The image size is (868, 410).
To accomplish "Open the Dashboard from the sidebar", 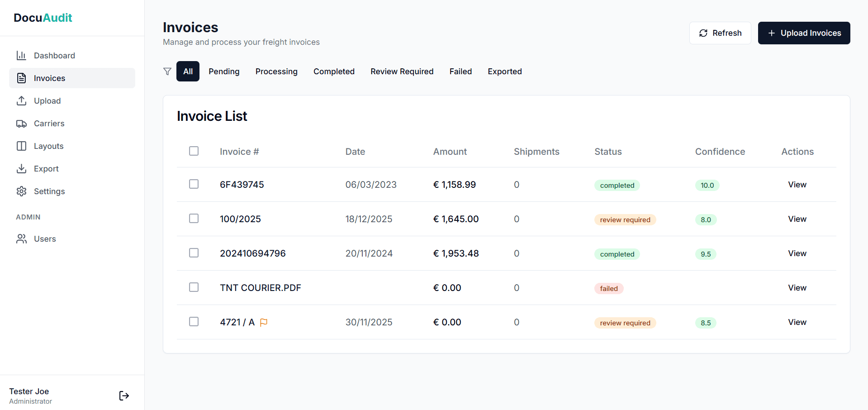I will tap(22, 55).
